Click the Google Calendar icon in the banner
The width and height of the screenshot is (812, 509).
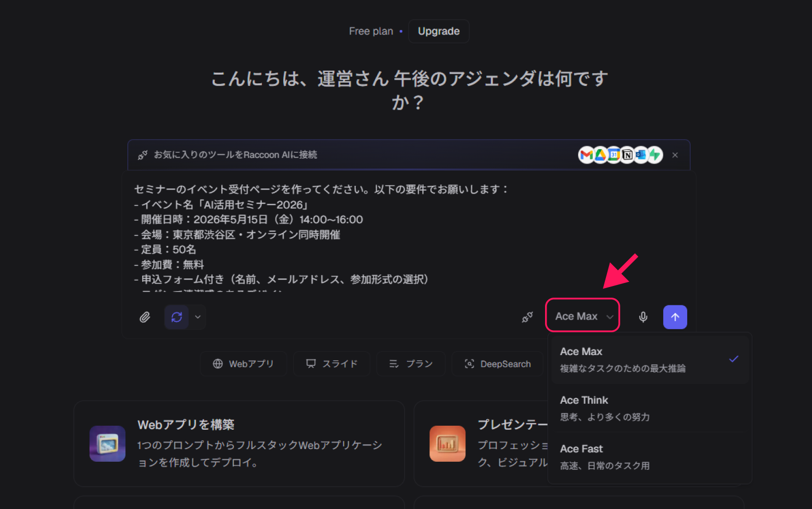614,155
